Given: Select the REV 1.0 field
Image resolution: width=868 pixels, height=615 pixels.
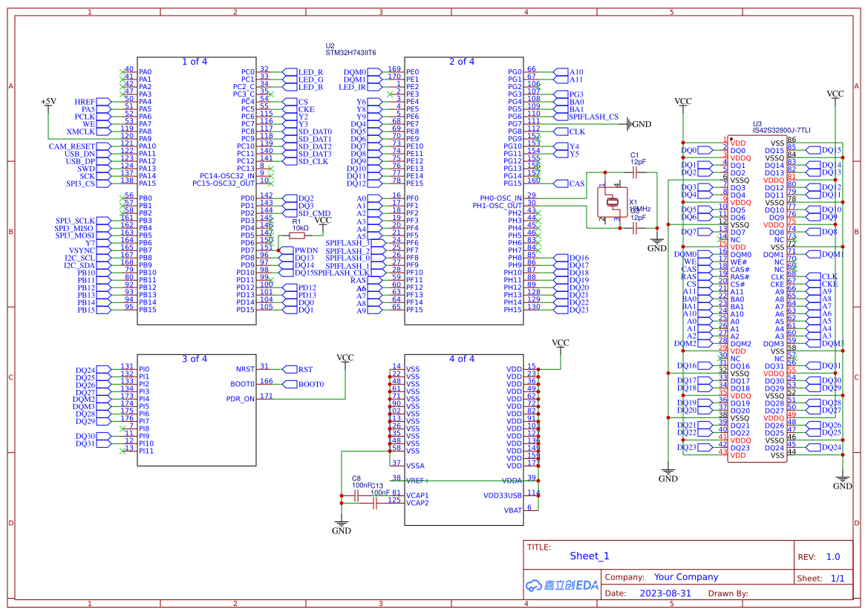Looking at the screenshot, I should coord(832,557).
